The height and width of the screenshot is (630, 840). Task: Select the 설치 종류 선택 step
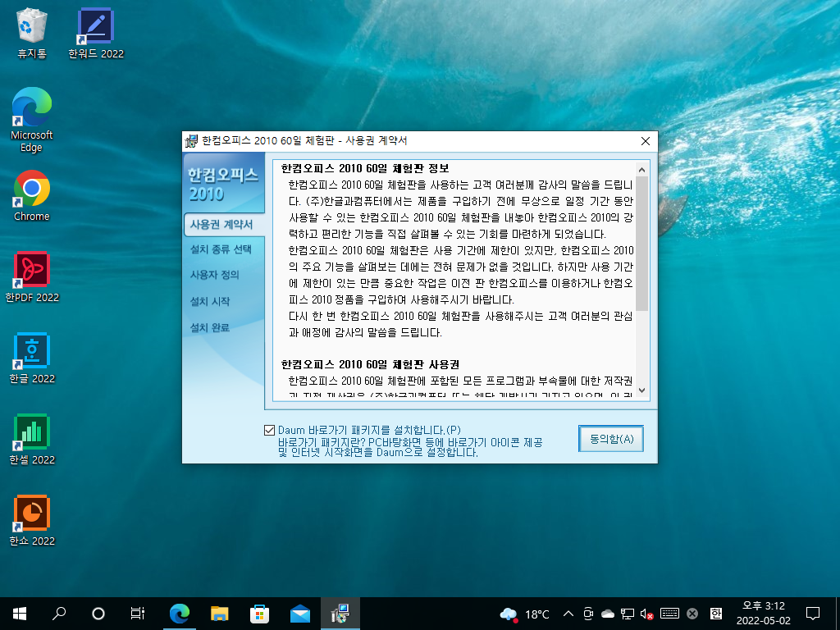point(221,249)
